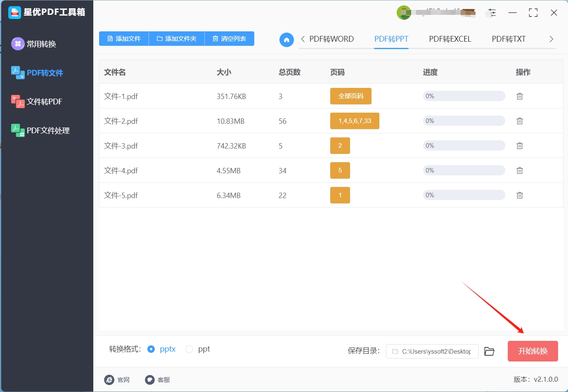Click 开始转换 button
The image size is (568, 392).
point(533,351)
